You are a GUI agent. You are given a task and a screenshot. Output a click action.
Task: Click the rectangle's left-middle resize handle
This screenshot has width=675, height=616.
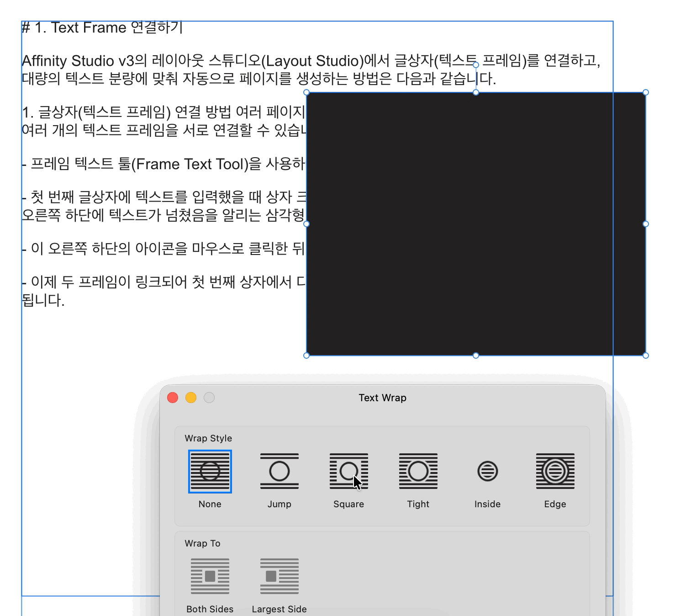pos(306,224)
